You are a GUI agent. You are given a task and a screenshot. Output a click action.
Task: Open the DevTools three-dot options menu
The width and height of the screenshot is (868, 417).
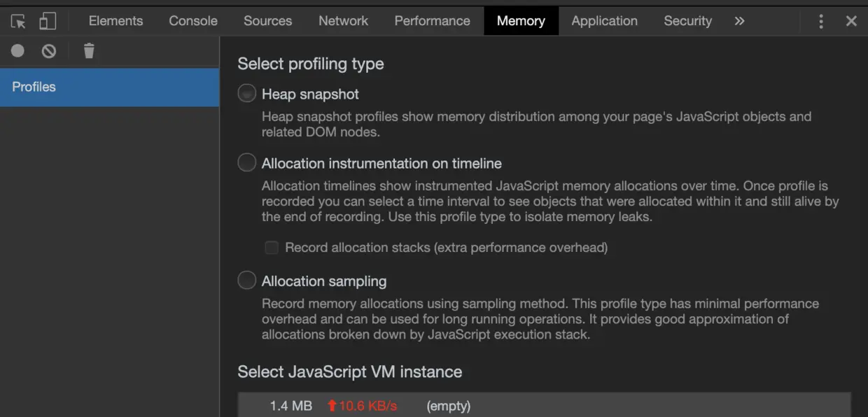coord(821,21)
